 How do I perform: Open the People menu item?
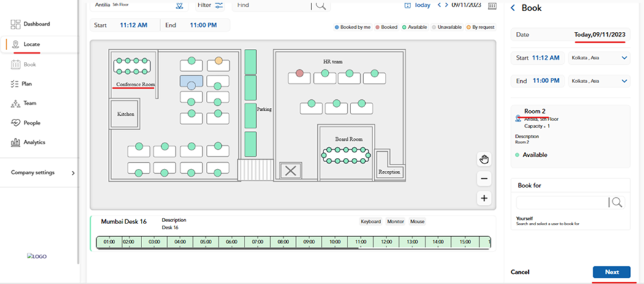coord(32,122)
